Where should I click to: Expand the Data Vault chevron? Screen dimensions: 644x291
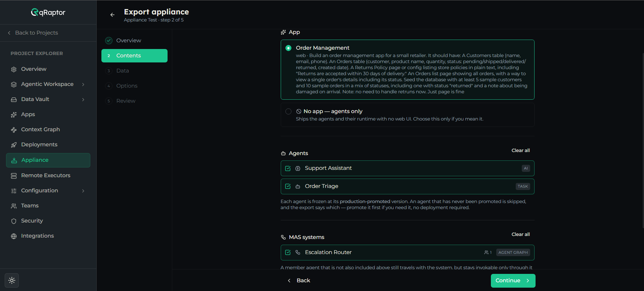coord(83,99)
